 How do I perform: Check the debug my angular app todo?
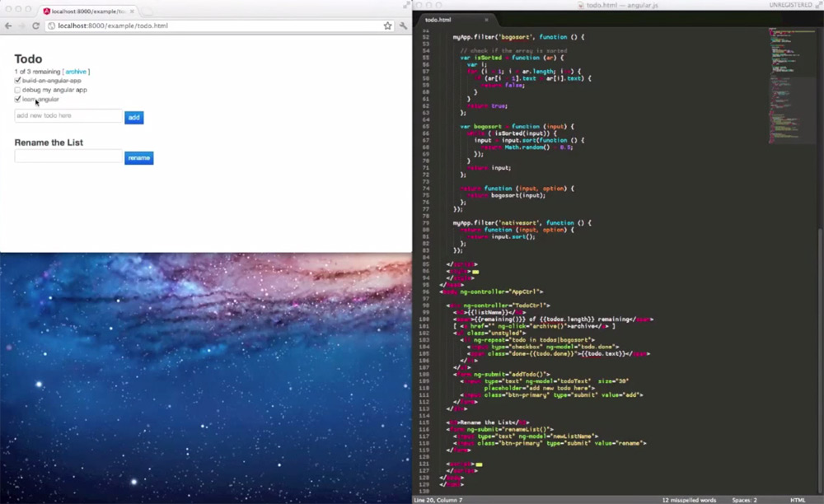click(x=17, y=90)
